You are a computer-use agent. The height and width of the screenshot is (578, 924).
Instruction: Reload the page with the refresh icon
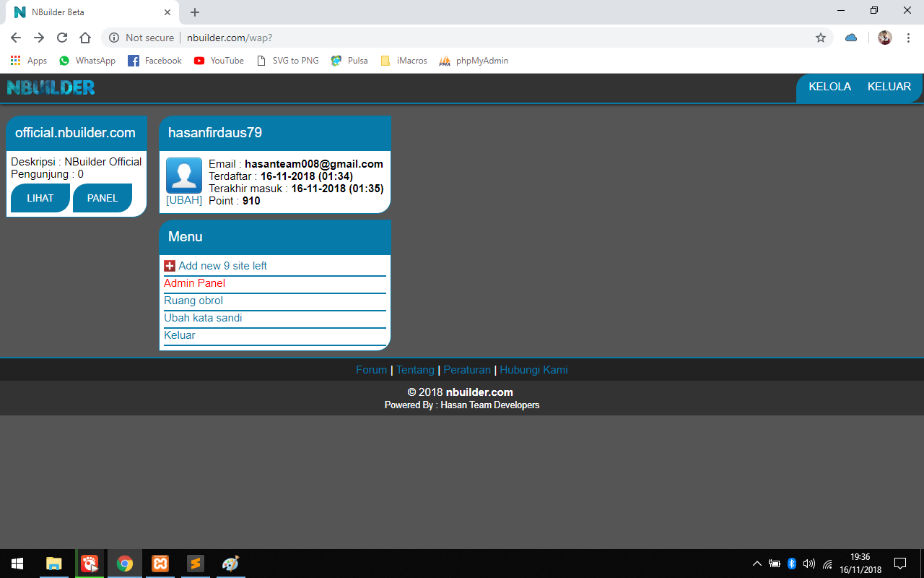pyautogui.click(x=64, y=38)
